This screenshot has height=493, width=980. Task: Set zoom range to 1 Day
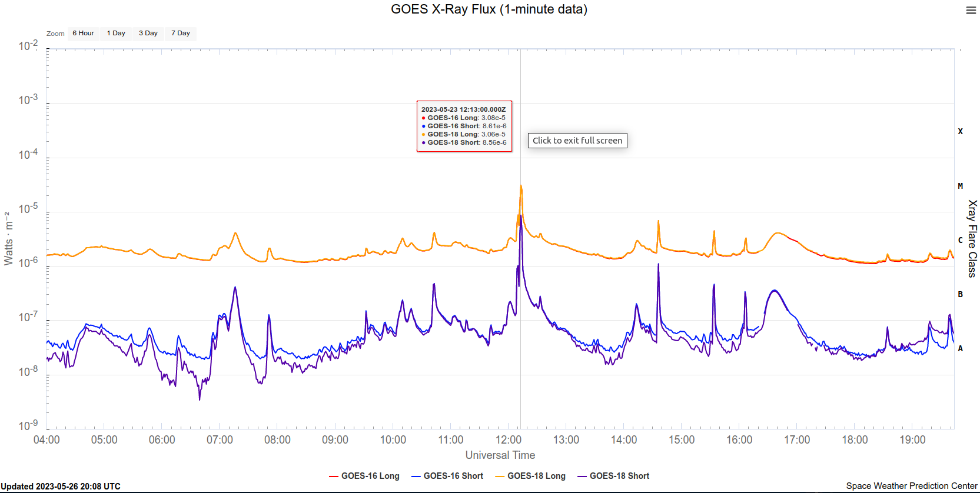point(116,34)
